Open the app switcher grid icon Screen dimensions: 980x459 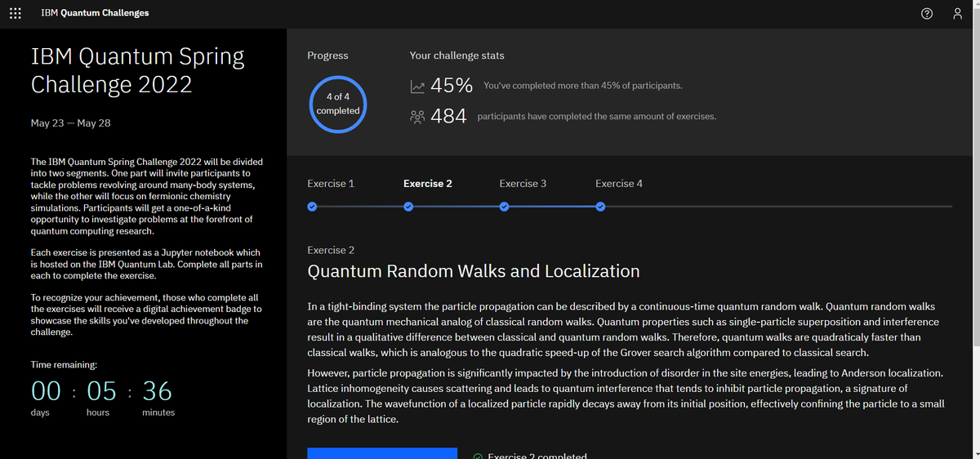tap(15, 13)
